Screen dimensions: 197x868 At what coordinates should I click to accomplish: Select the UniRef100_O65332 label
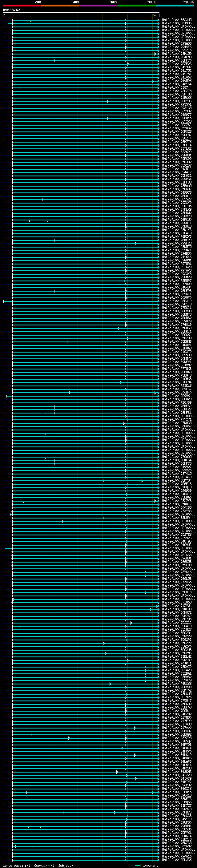(177, 111)
